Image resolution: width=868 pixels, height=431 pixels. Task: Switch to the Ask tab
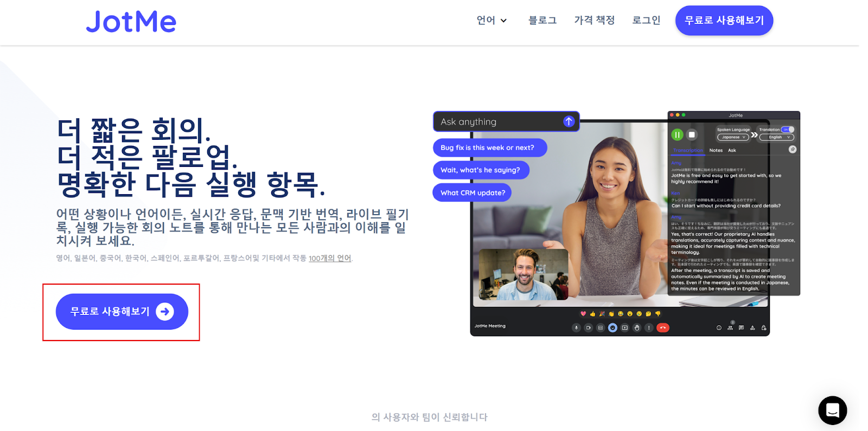pyautogui.click(x=732, y=150)
